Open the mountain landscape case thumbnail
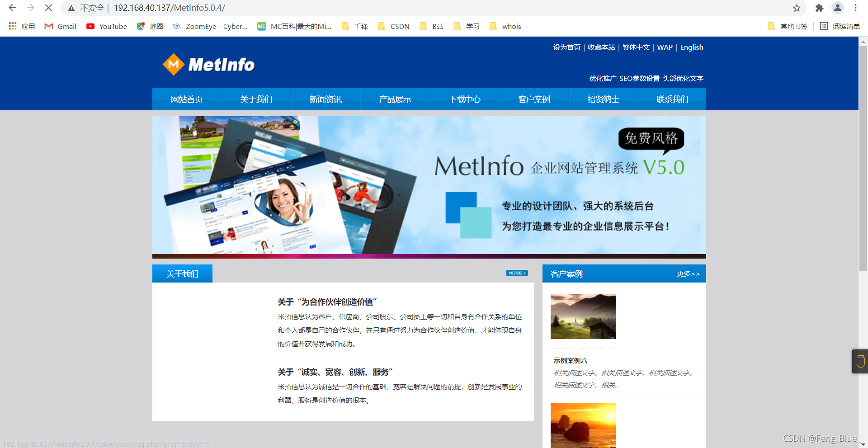The width and height of the screenshot is (868, 448). pos(583,316)
